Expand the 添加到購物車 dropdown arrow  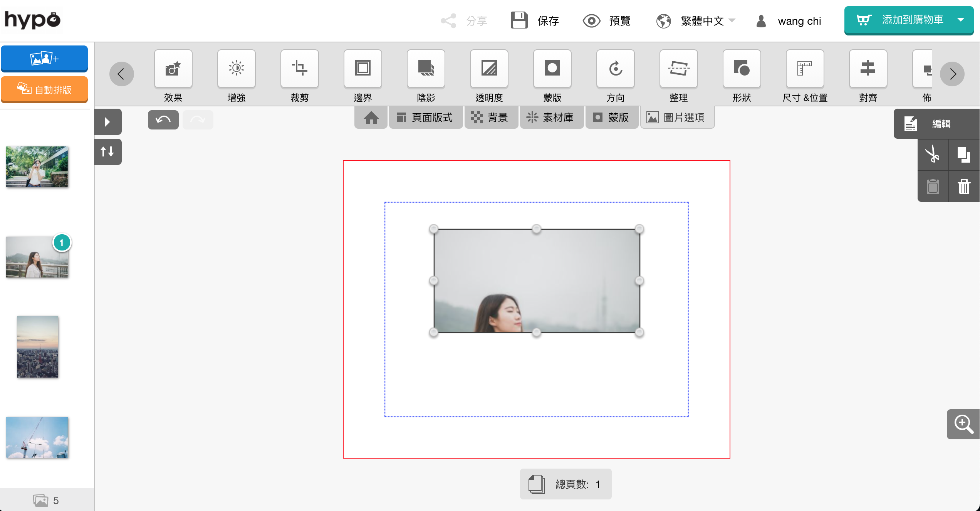click(x=961, y=20)
